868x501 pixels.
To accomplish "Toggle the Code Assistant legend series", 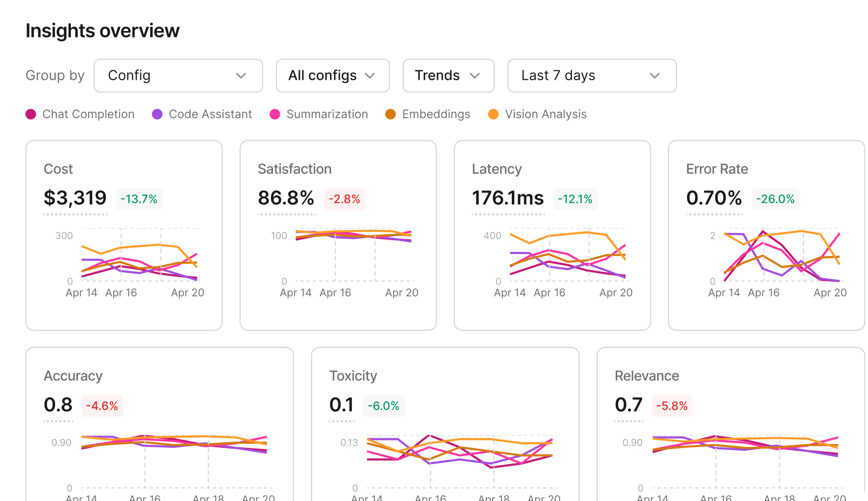I will tap(202, 114).
